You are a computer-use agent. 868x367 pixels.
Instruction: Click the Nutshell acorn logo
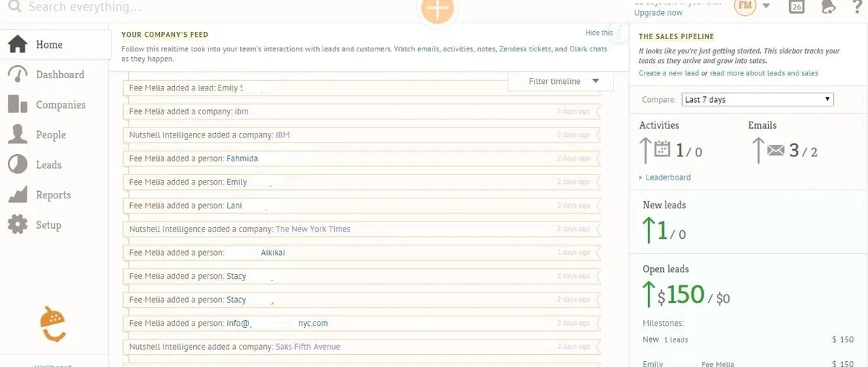pos(54,324)
